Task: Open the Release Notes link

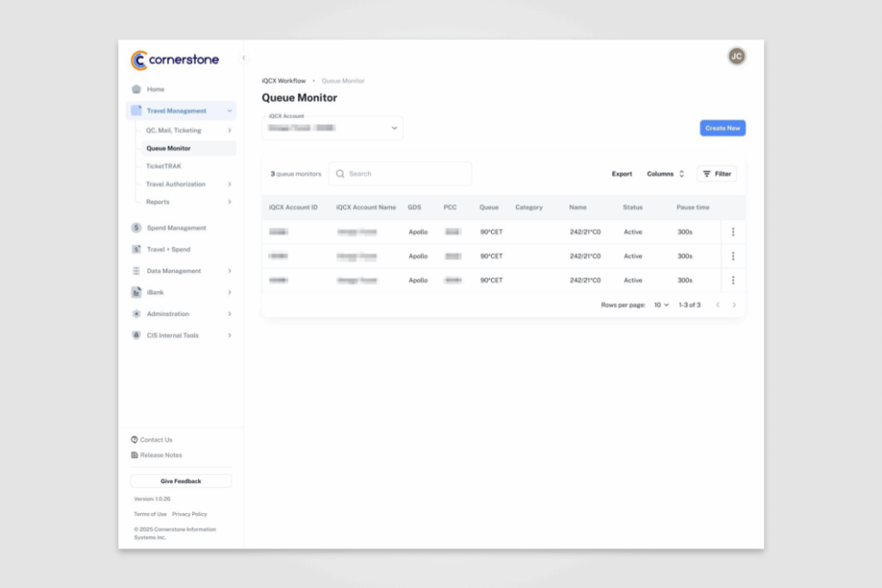Action: [x=161, y=455]
